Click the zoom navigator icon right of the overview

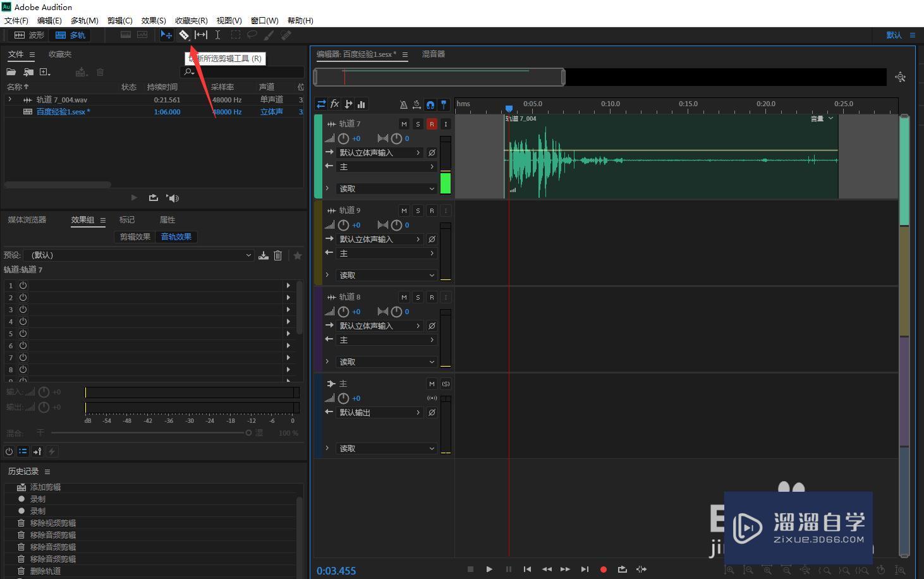tap(901, 77)
